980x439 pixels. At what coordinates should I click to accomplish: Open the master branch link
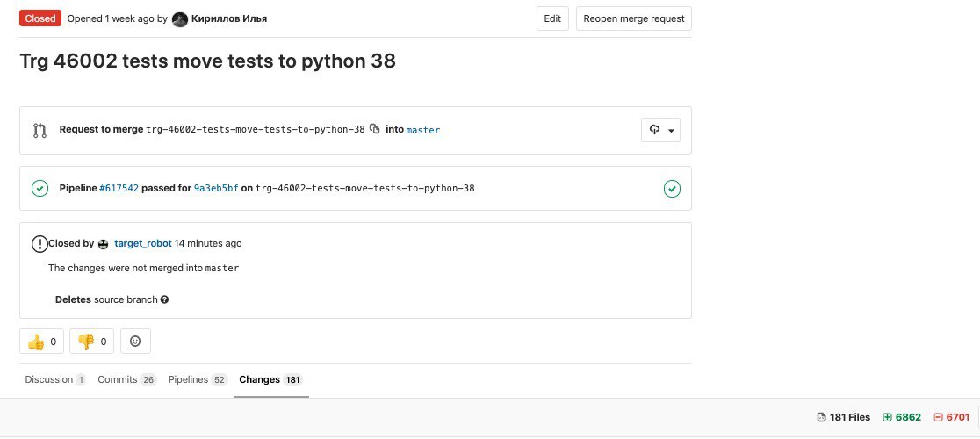423,130
